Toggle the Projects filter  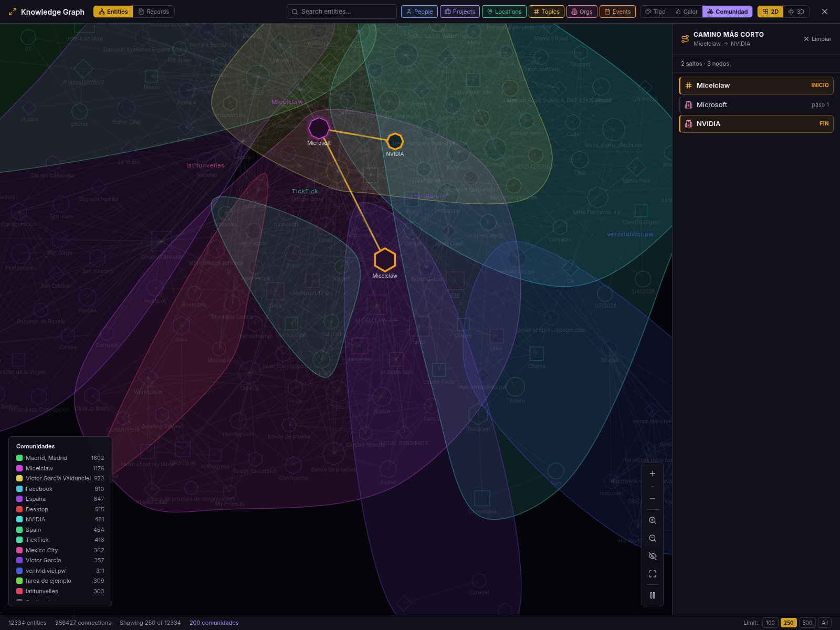point(460,12)
